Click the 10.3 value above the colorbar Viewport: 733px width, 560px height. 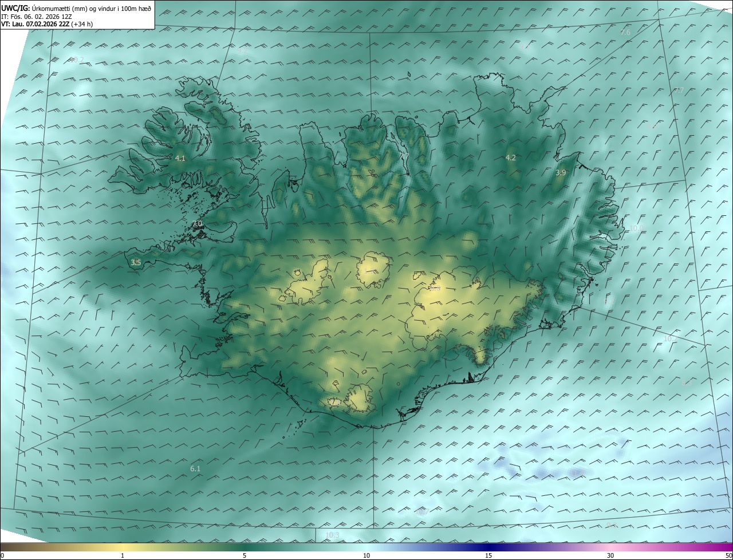point(332,535)
